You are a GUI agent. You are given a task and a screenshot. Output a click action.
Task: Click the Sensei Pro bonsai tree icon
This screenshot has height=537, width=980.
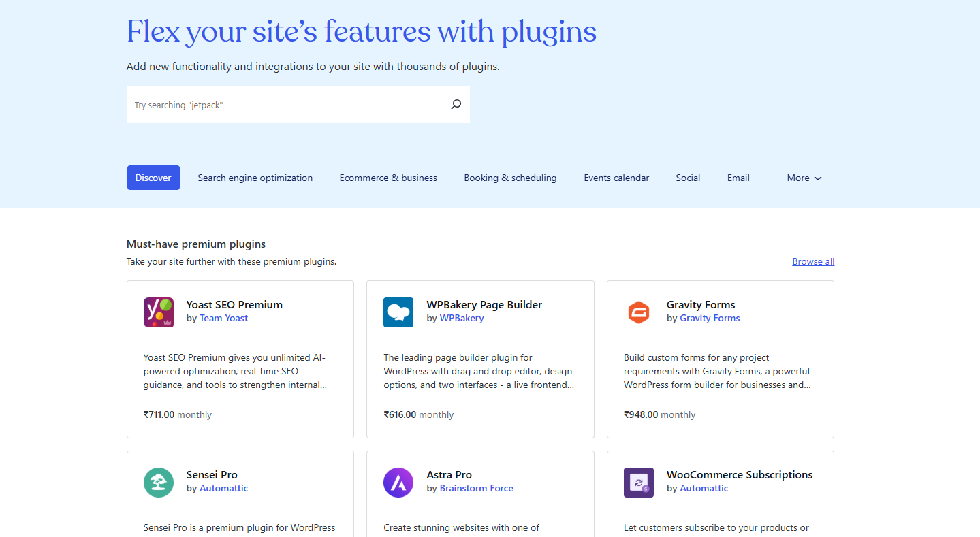pos(159,483)
